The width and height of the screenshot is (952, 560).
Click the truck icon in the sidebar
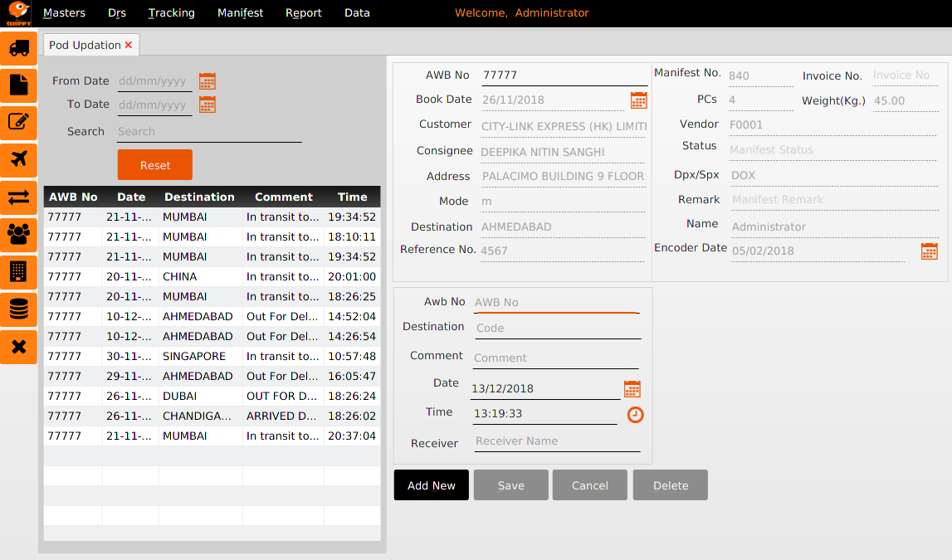[x=19, y=48]
